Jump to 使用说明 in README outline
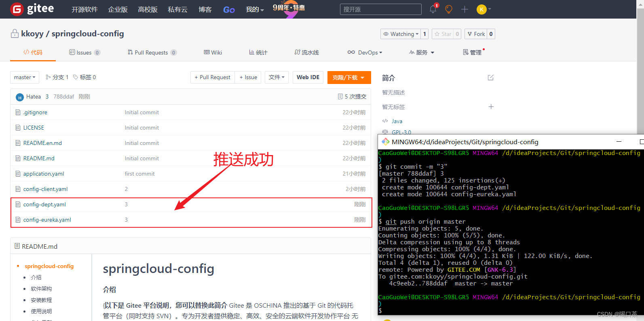 [41, 311]
